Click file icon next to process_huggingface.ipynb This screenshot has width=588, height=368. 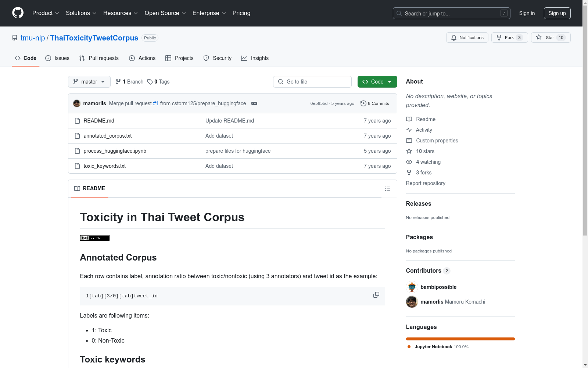(x=77, y=151)
